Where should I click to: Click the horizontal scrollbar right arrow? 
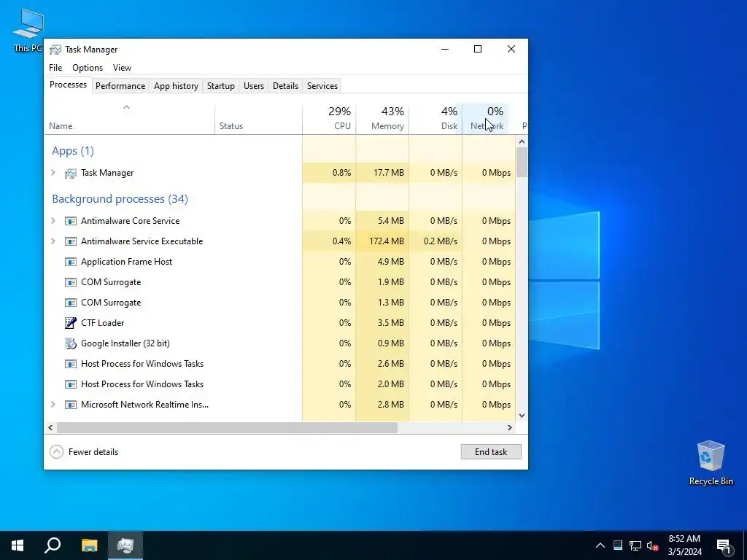pos(510,427)
